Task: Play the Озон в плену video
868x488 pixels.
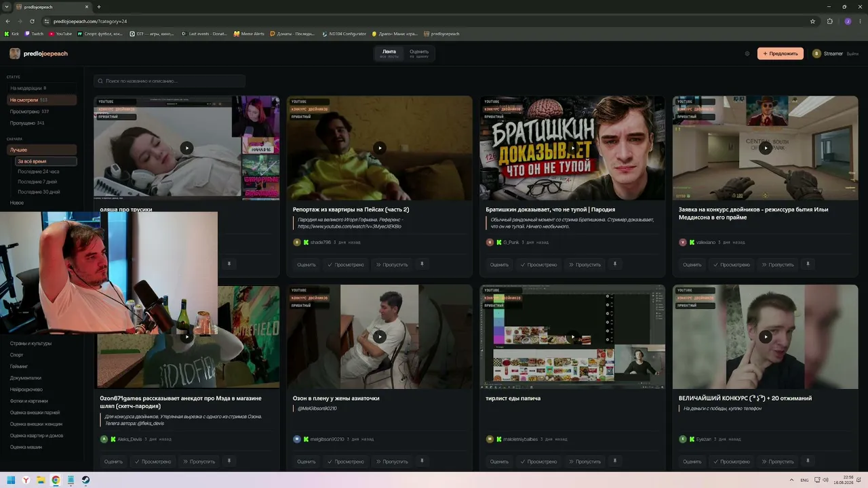Action: pyautogui.click(x=379, y=336)
